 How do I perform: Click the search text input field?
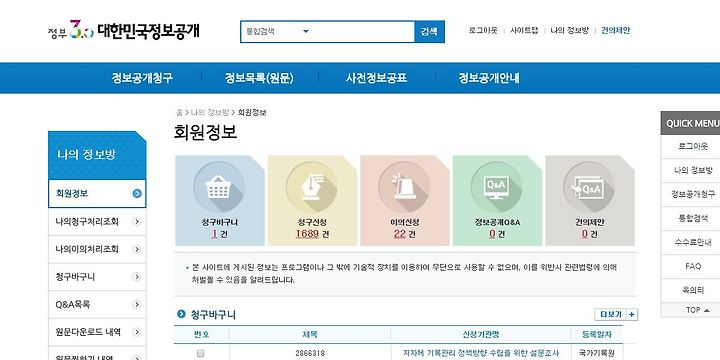363,31
